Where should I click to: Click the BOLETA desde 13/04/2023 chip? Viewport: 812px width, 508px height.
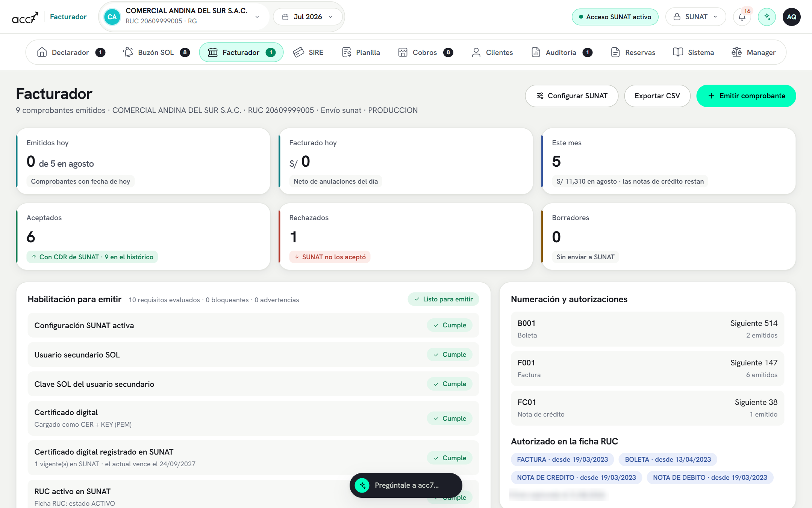668,459
